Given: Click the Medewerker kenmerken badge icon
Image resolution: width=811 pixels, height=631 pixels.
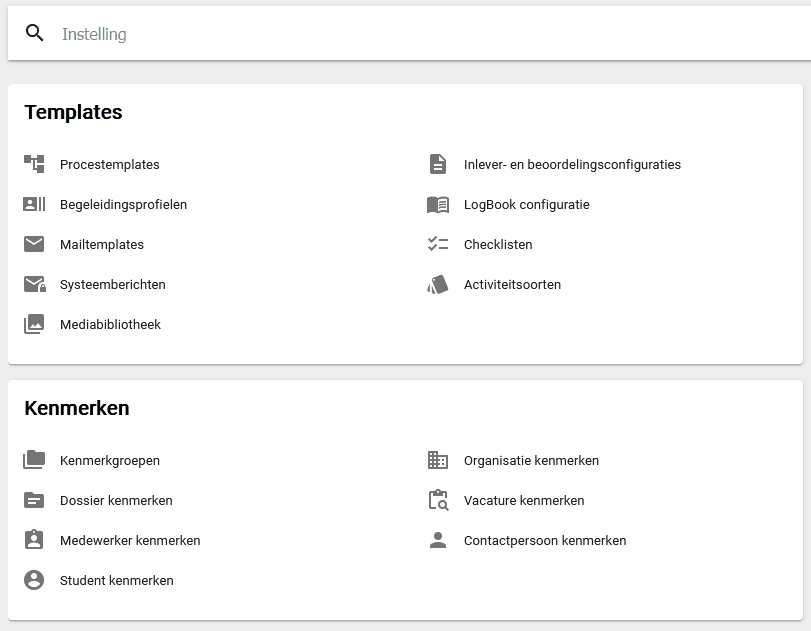Looking at the screenshot, I should (x=34, y=539).
